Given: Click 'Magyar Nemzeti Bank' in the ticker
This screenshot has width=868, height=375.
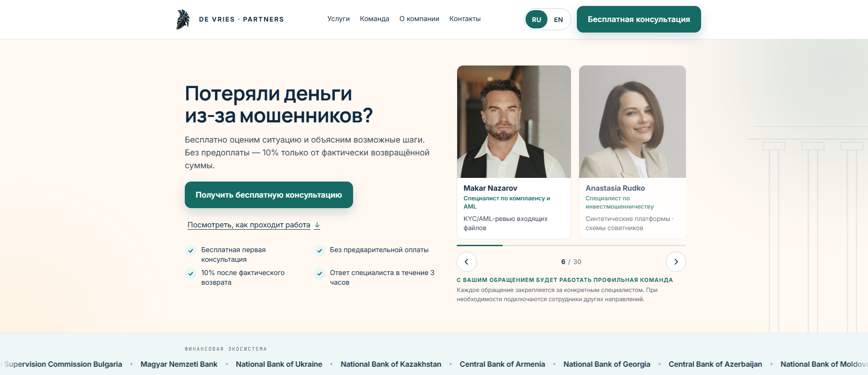Looking at the screenshot, I should tap(179, 364).
